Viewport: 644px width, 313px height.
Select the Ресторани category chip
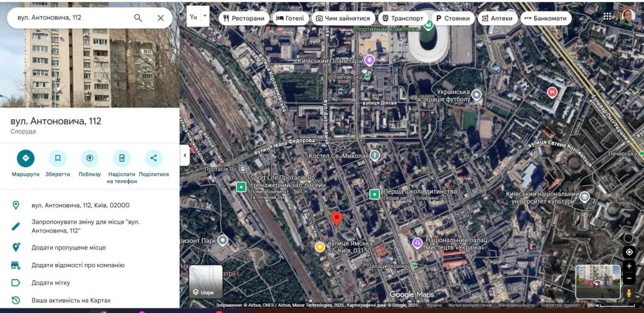[243, 19]
